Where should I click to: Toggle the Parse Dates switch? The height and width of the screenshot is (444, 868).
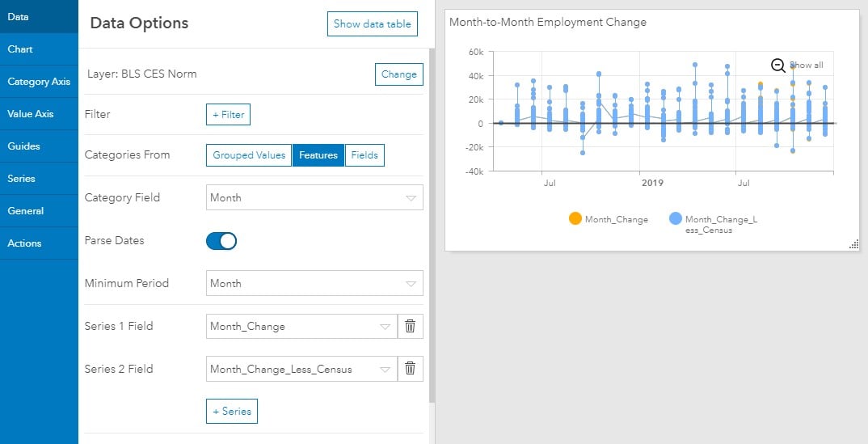coord(221,241)
